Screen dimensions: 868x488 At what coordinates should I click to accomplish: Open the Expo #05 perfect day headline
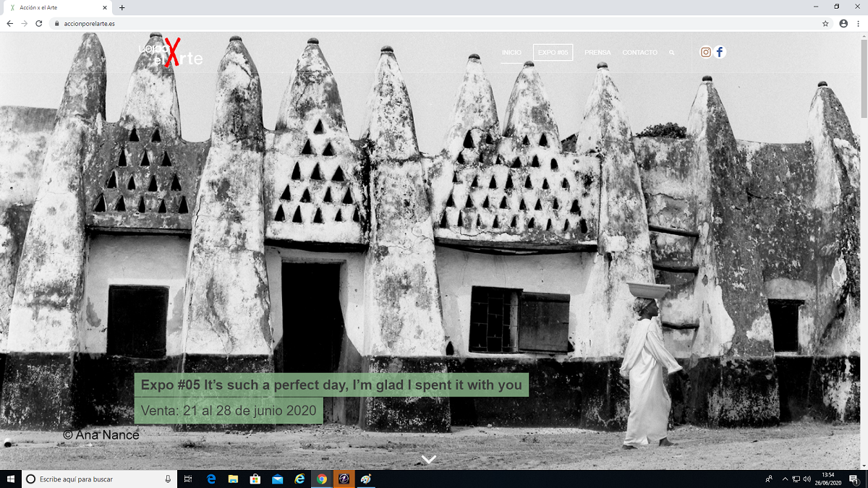tap(331, 385)
